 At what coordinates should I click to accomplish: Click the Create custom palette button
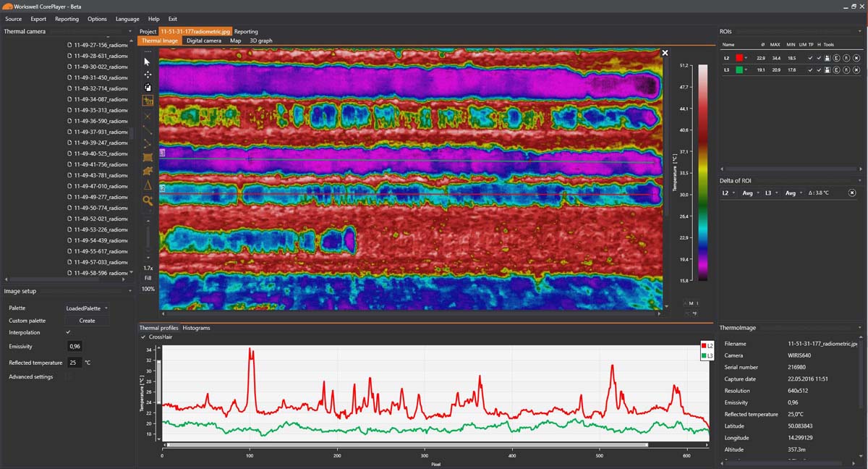tap(87, 321)
